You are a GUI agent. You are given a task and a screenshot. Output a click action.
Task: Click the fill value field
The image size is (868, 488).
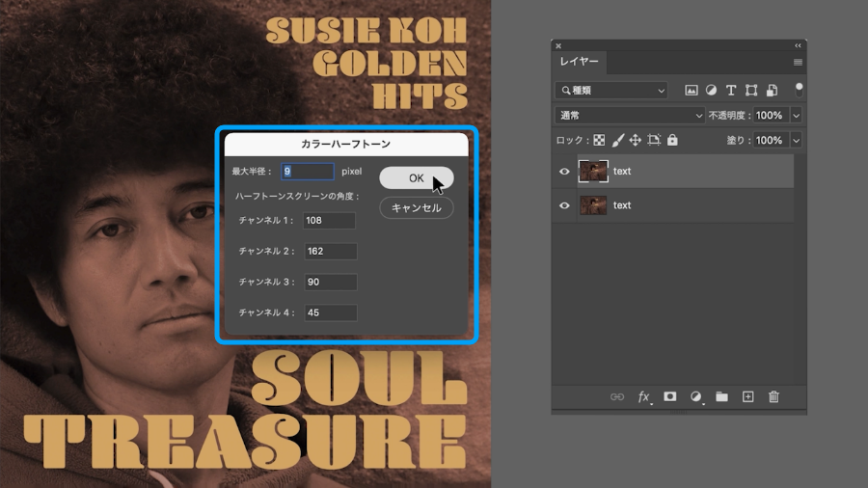[x=772, y=140]
